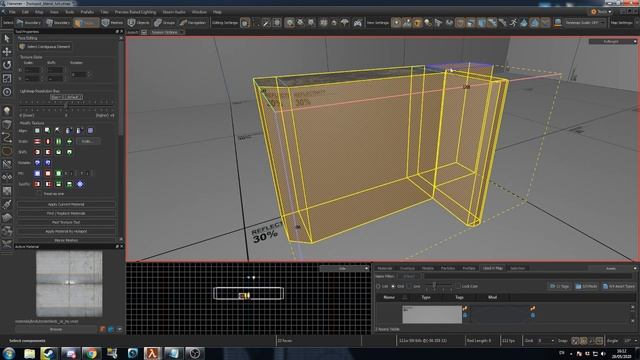Open Chrome from the Windows taskbar
The width and height of the screenshot is (640, 360).
coord(91,353)
